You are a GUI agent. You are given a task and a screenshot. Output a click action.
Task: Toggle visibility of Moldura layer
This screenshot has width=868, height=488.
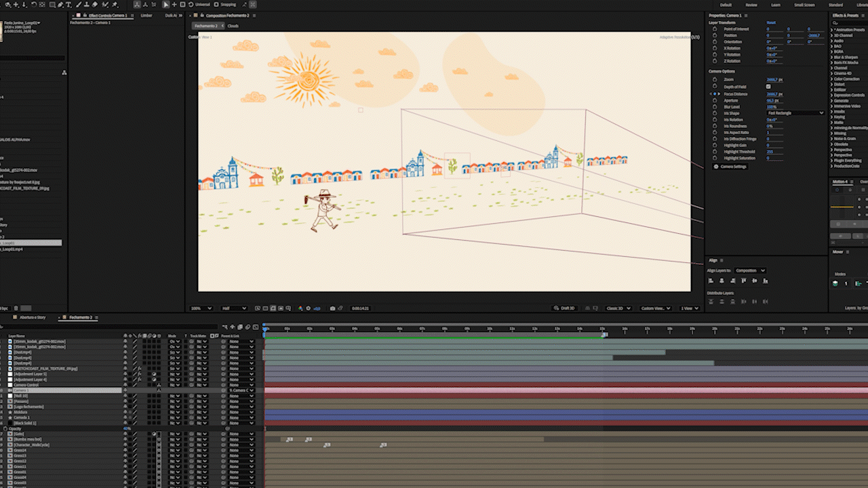pyautogui.click(x=125, y=412)
